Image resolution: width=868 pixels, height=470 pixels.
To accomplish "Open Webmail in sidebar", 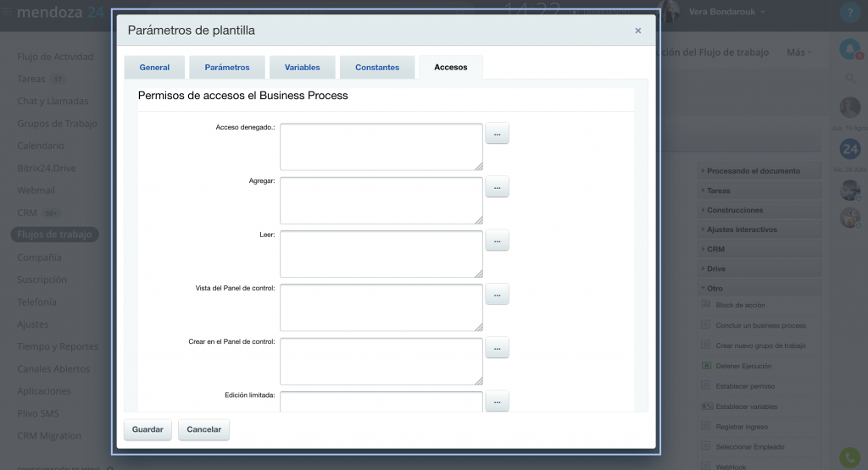I will click(x=36, y=191).
